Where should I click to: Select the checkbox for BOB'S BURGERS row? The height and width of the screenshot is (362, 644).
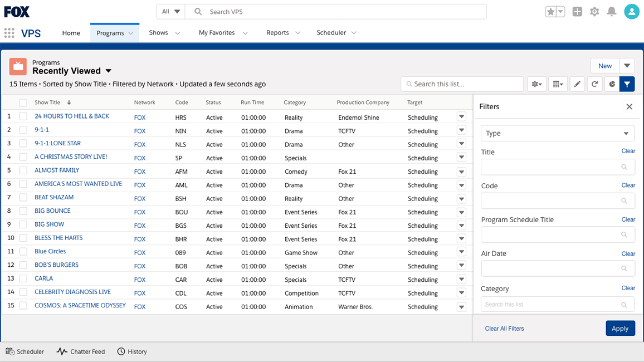point(23,266)
